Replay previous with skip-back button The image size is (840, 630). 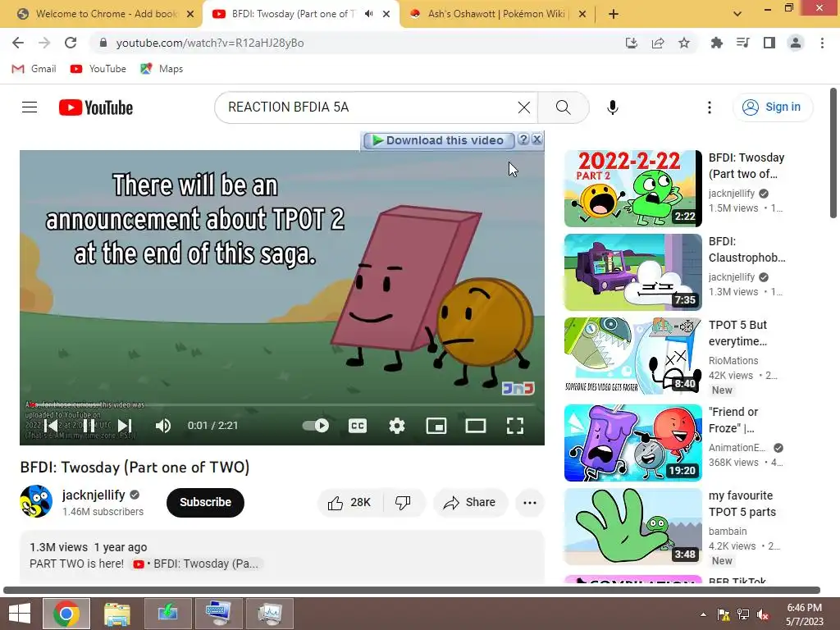click(51, 426)
